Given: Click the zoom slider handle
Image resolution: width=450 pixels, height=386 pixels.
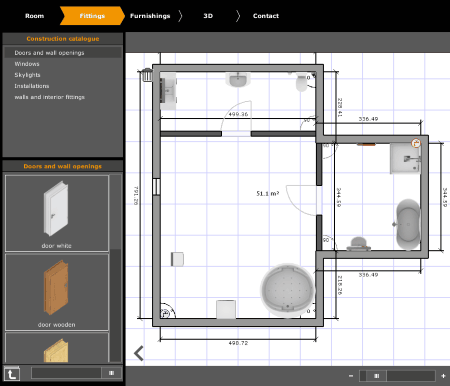Looking at the screenshot, I should click(x=376, y=376).
